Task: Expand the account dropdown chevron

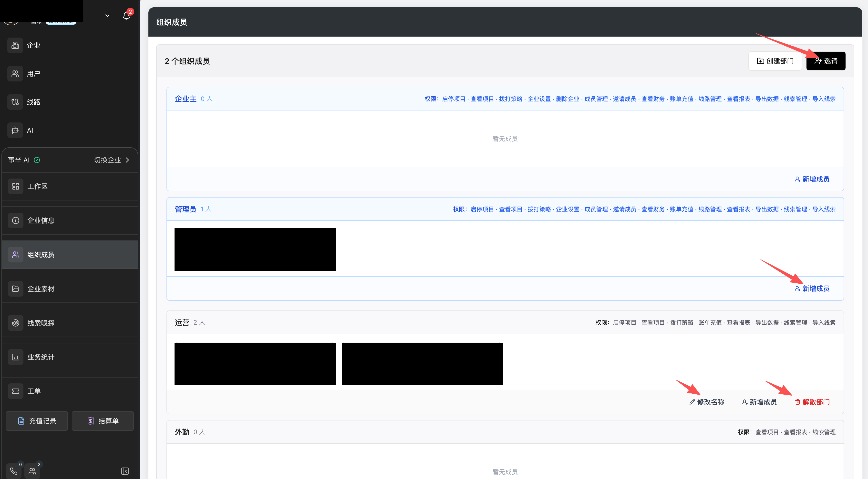Action: click(107, 15)
